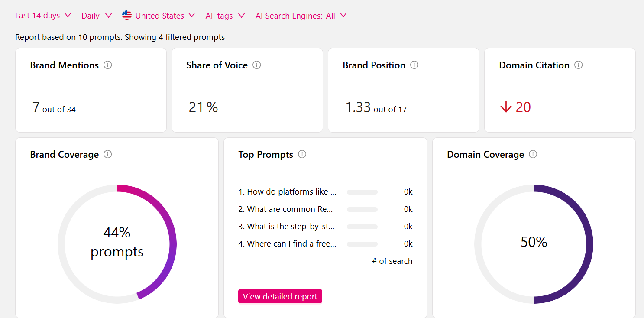Image resolution: width=644 pixels, height=318 pixels.
Task: Click the 50% Domain Coverage donut chart
Action: (x=534, y=244)
